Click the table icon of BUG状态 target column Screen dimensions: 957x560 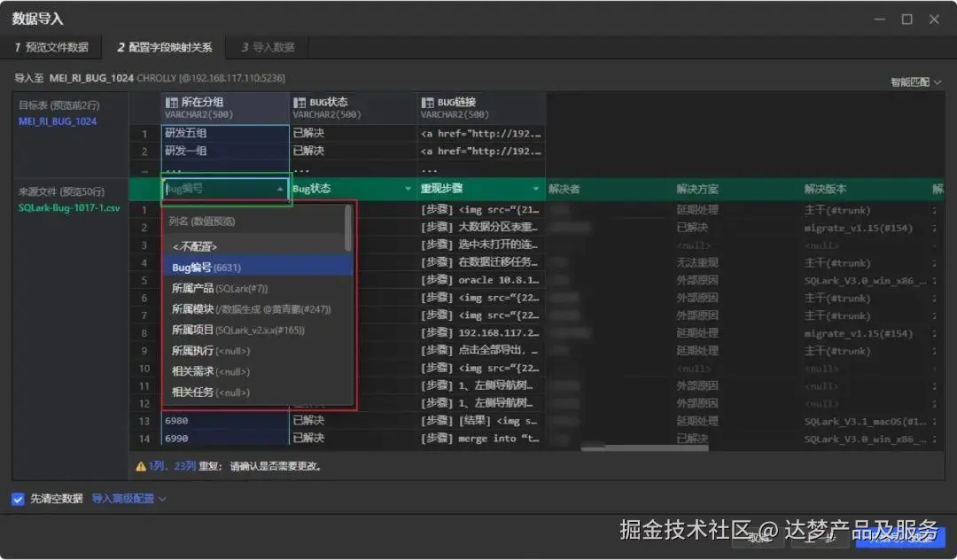point(300,103)
